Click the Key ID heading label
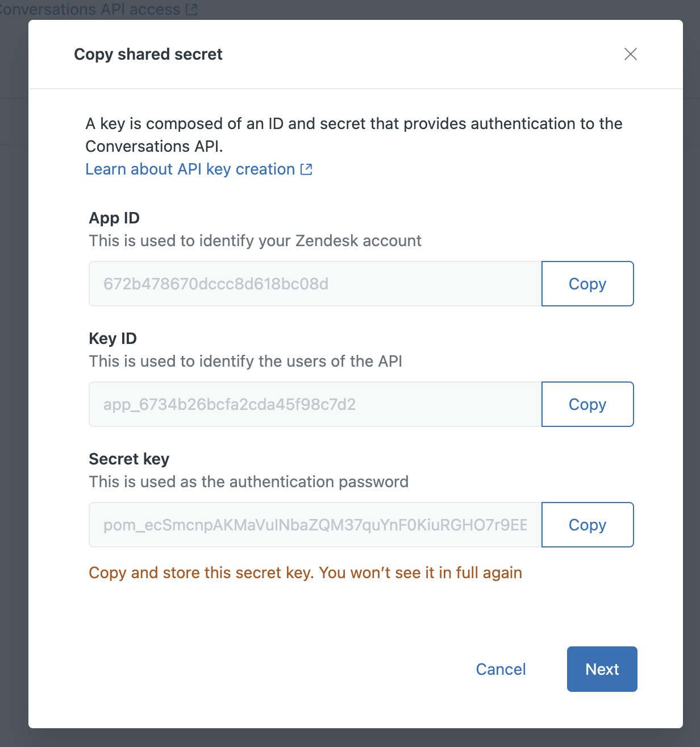Screen dimensions: 700x747 113,338
